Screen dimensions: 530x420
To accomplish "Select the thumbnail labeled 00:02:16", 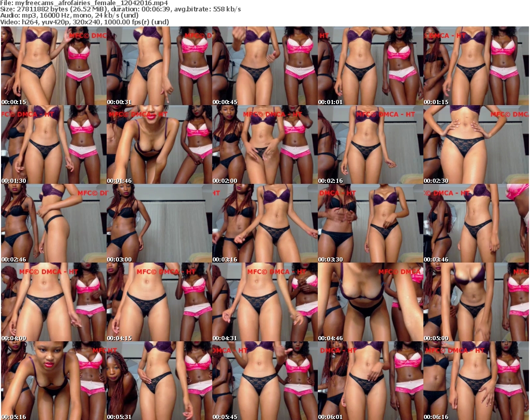I will tap(370, 144).
